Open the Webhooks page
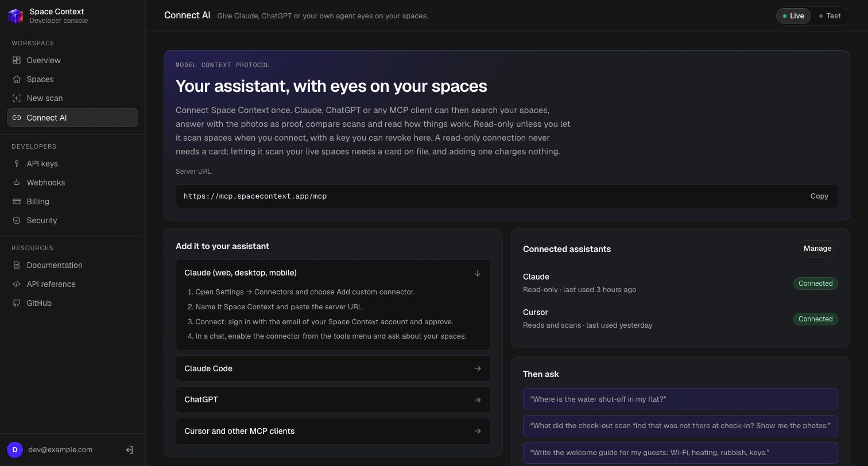868x466 pixels. (72, 182)
